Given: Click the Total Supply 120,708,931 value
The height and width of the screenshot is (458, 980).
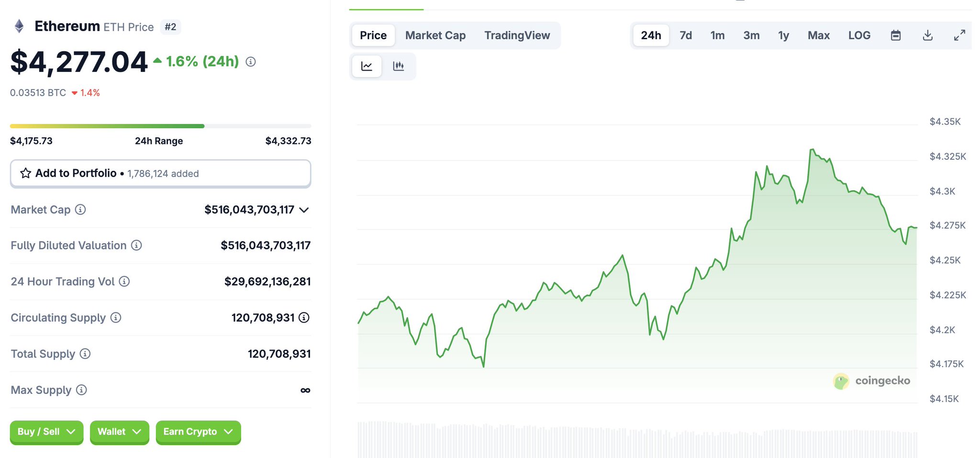Looking at the screenshot, I should (279, 354).
